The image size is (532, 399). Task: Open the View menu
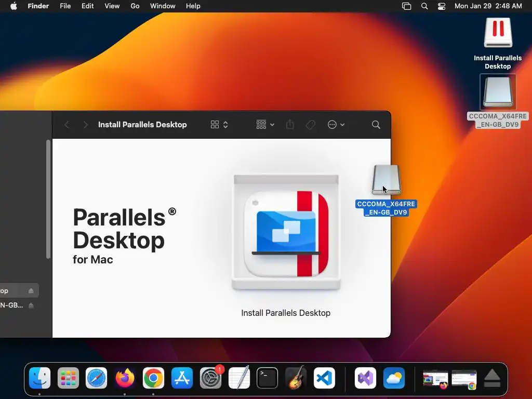click(x=112, y=6)
